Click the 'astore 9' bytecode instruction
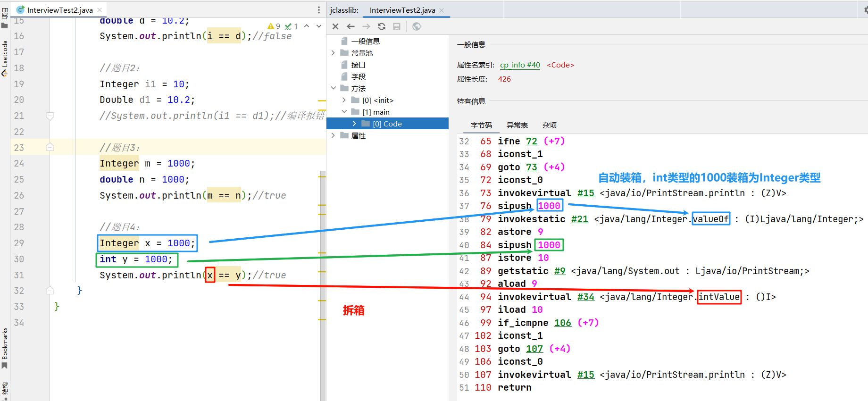 (520, 232)
